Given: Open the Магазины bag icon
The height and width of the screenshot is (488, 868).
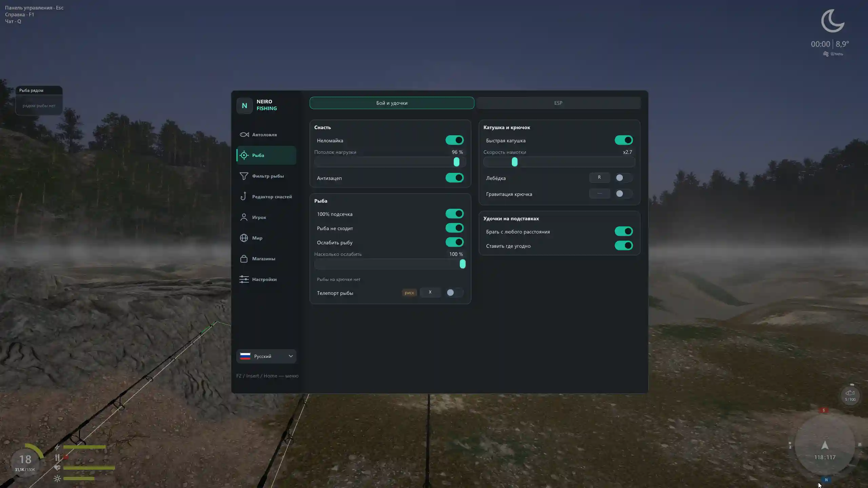Looking at the screenshot, I should coord(244,259).
